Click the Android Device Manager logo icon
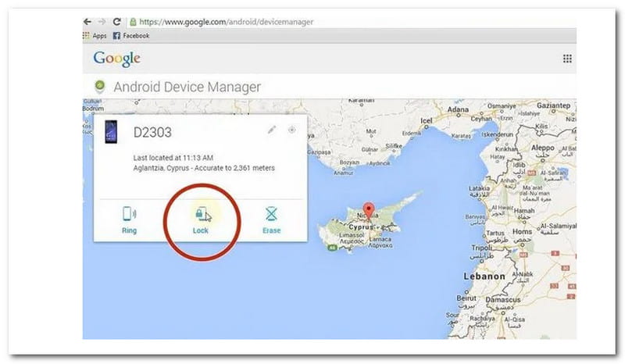Viewport: 625px width, 364px height. 99,87
